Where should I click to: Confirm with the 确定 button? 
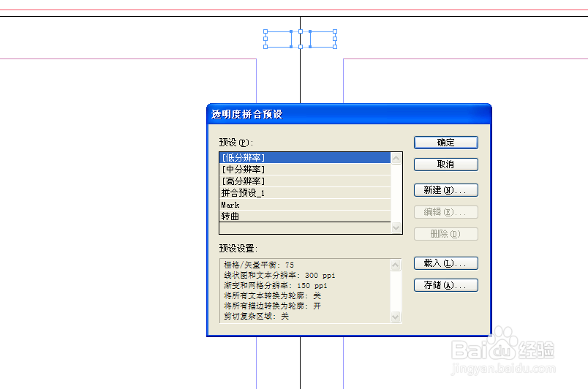point(446,143)
